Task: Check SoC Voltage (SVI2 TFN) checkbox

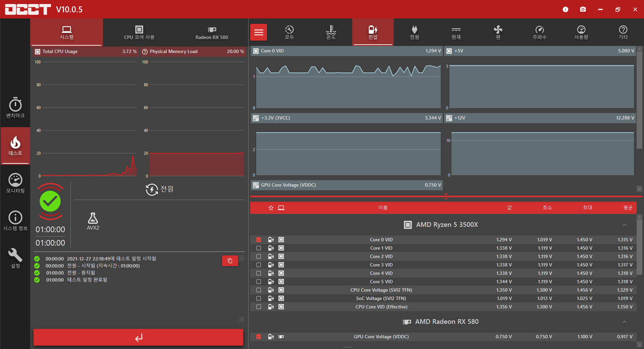Action: pyautogui.click(x=259, y=298)
